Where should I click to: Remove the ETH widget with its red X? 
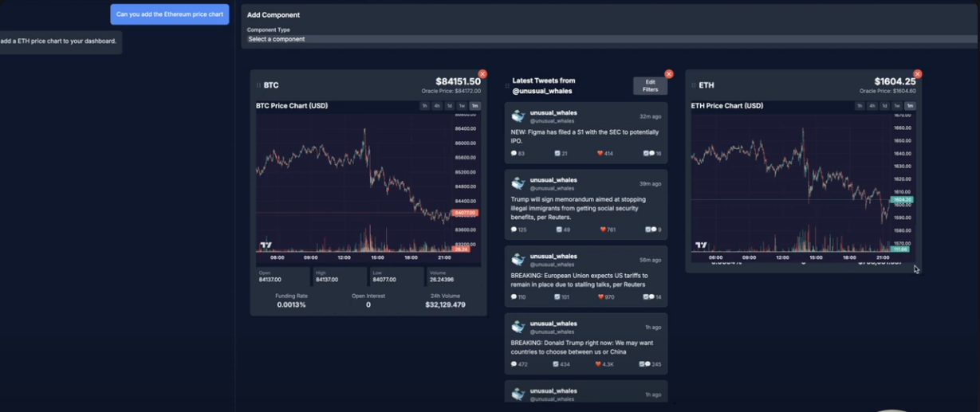[x=918, y=74]
